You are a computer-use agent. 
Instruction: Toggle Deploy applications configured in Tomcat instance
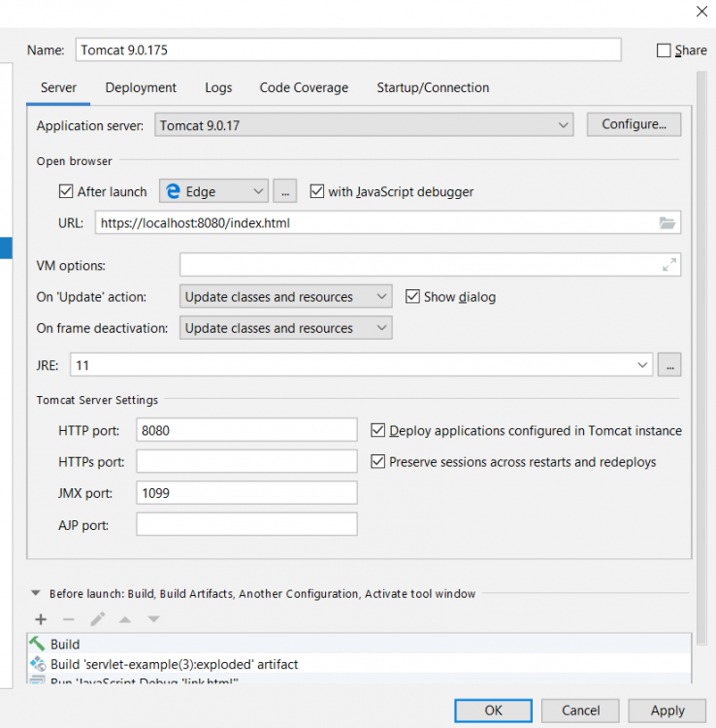377,430
